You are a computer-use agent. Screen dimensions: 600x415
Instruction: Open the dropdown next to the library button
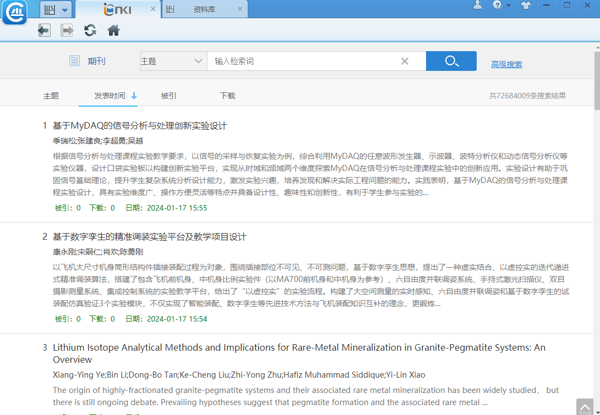point(66,9)
